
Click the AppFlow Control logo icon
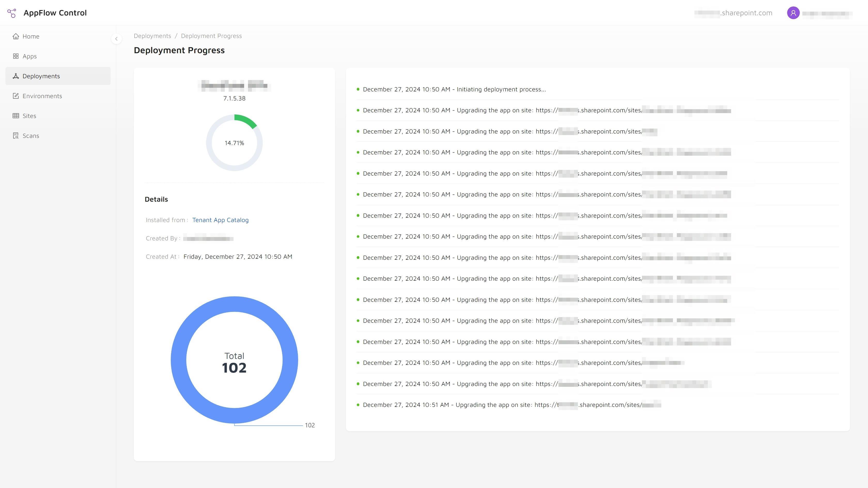(12, 13)
